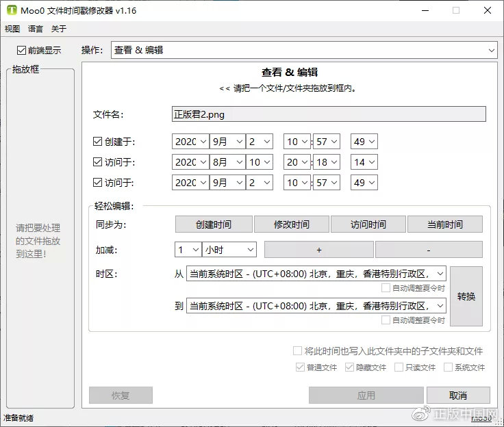The height and width of the screenshot is (427, 504).
Task: Open the 8月 month dropdown
Action: [227, 162]
